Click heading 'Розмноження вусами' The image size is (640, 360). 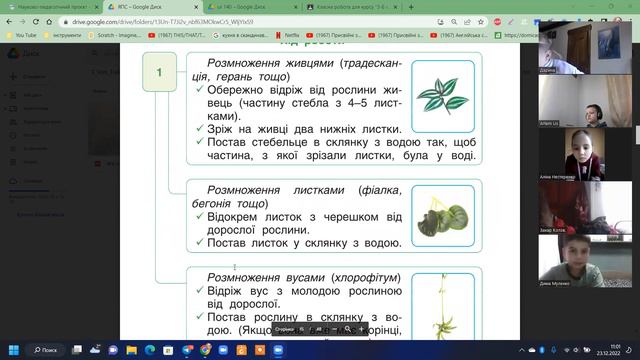(266, 278)
